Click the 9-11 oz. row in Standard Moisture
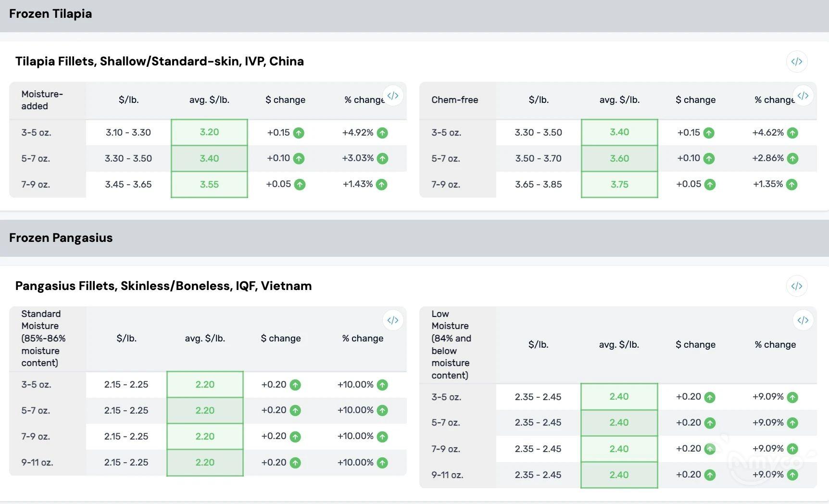The height and width of the screenshot is (504, 829). point(37,463)
